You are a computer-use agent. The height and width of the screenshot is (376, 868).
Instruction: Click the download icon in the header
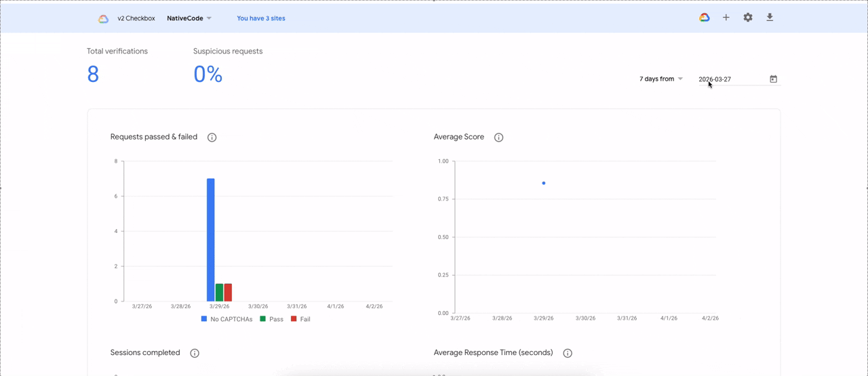770,18
